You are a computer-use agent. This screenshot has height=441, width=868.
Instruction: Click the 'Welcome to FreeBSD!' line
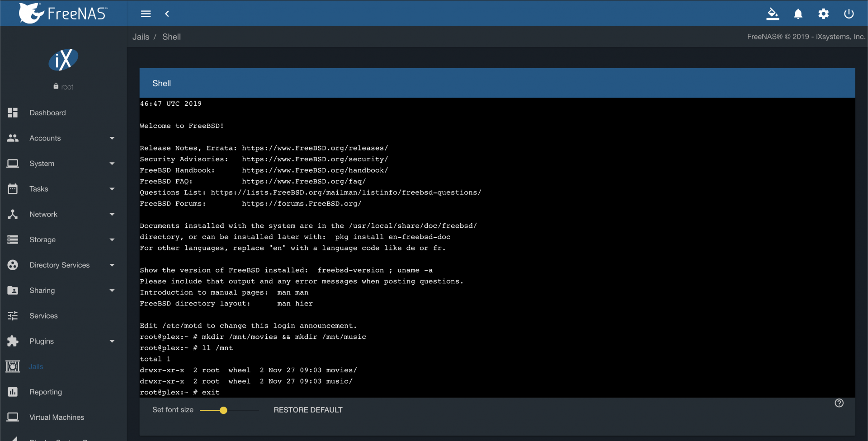click(x=182, y=126)
